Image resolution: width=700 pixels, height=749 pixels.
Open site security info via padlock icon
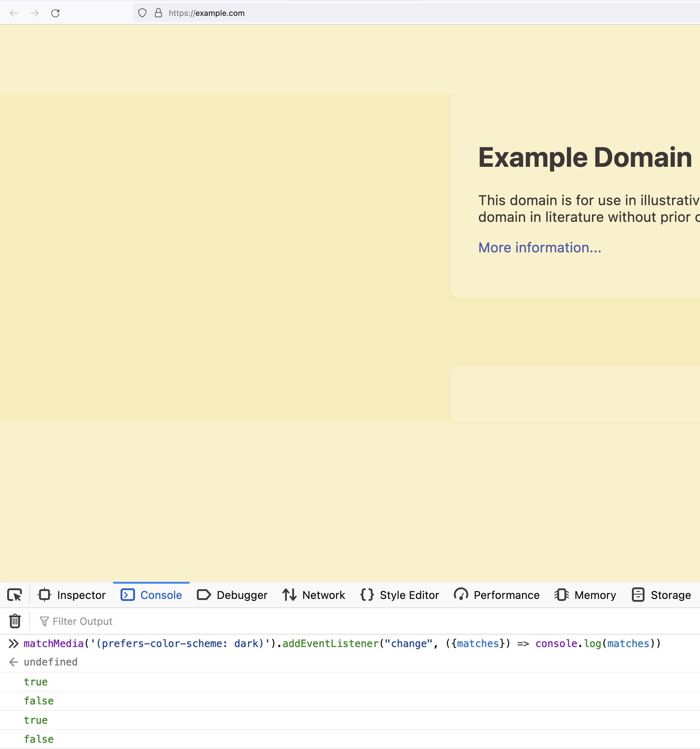[158, 13]
